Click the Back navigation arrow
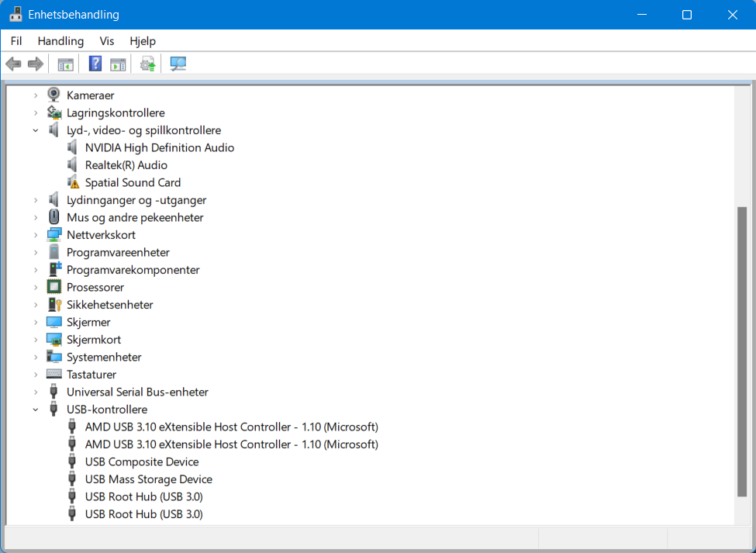Viewport: 756px width, 553px height. 13,63
